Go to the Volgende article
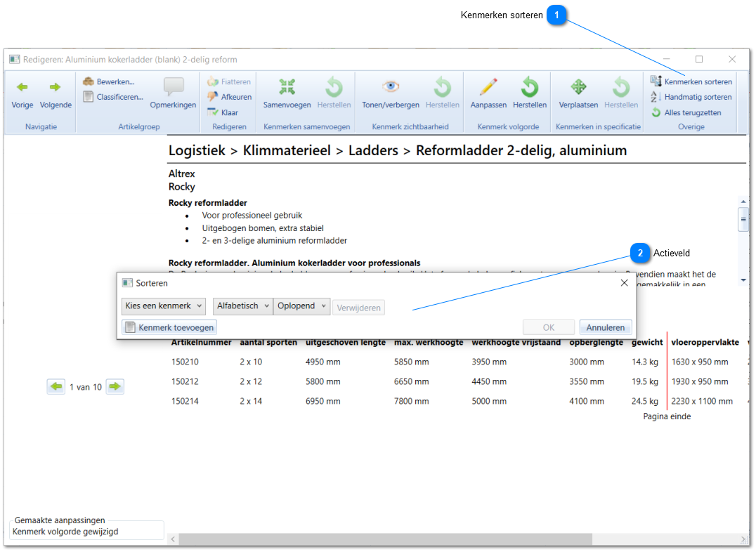This screenshot has height=552, width=756. tap(56, 95)
